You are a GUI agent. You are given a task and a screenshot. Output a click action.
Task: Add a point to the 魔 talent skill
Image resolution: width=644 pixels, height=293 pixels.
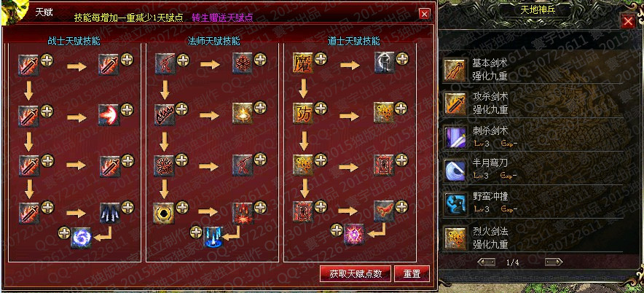click(321, 59)
